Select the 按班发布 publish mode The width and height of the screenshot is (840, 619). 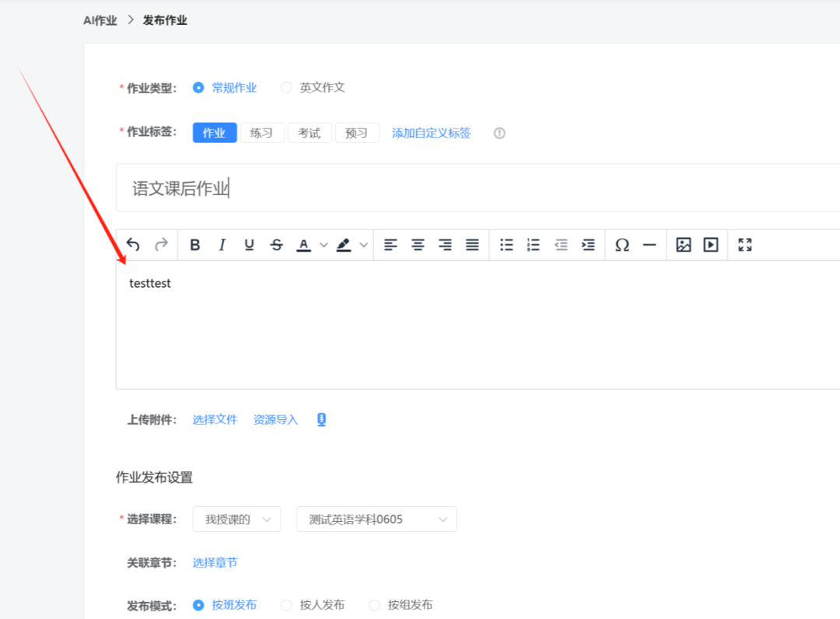coord(198,605)
